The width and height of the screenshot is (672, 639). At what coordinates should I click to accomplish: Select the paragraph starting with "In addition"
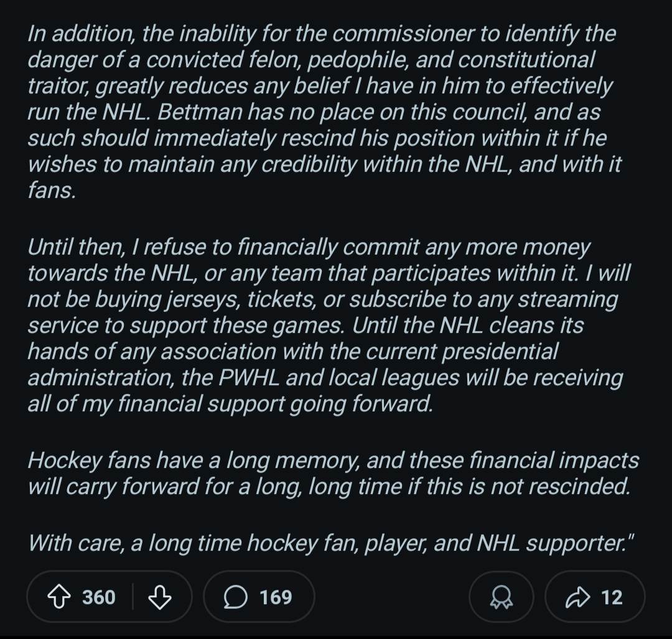[324, 111]
